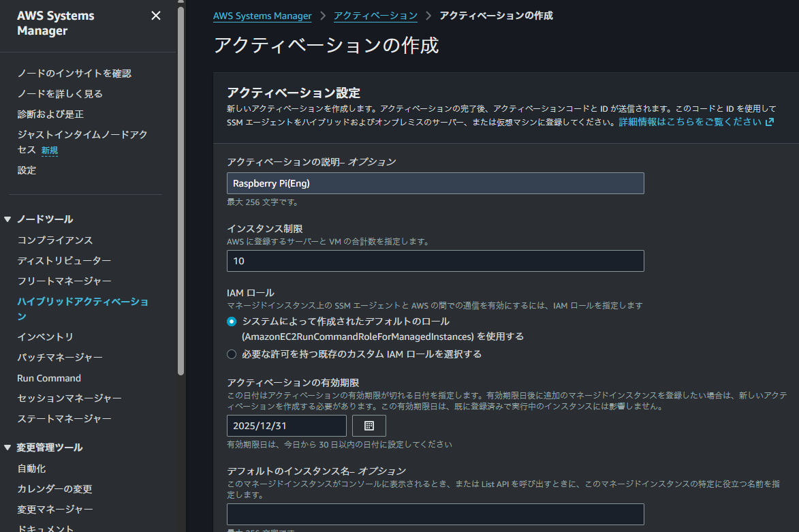Select the システムによって作成されたデフォルトのロール radio button
Viewport: 799px width, 532px height.
point(232,321)
